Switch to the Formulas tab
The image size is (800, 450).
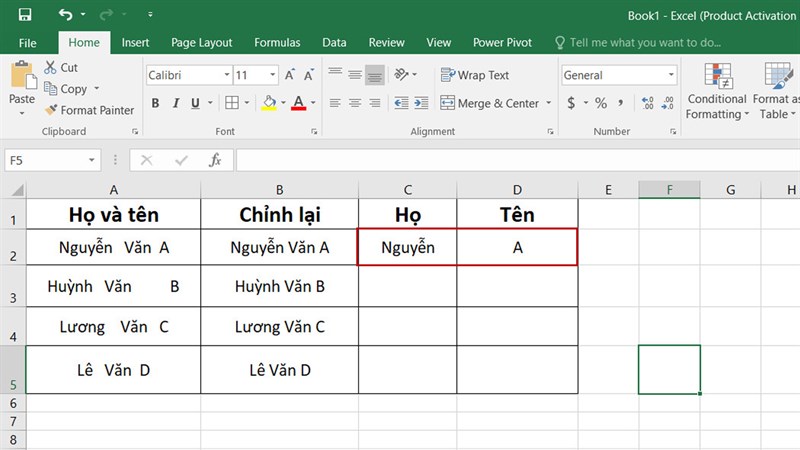(277, 43)
